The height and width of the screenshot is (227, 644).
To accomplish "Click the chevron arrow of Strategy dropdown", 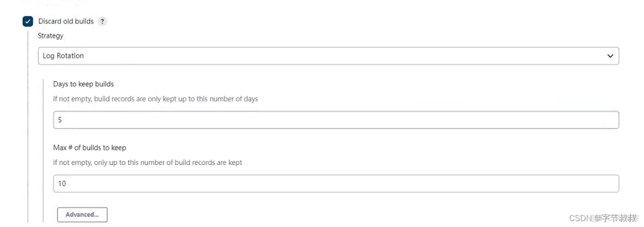I will tap(610, 56).
